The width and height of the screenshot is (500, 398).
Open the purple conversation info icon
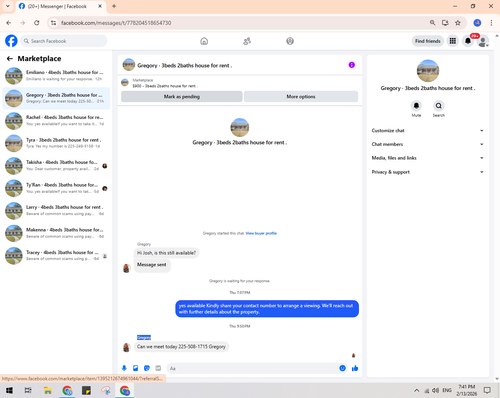352,65
